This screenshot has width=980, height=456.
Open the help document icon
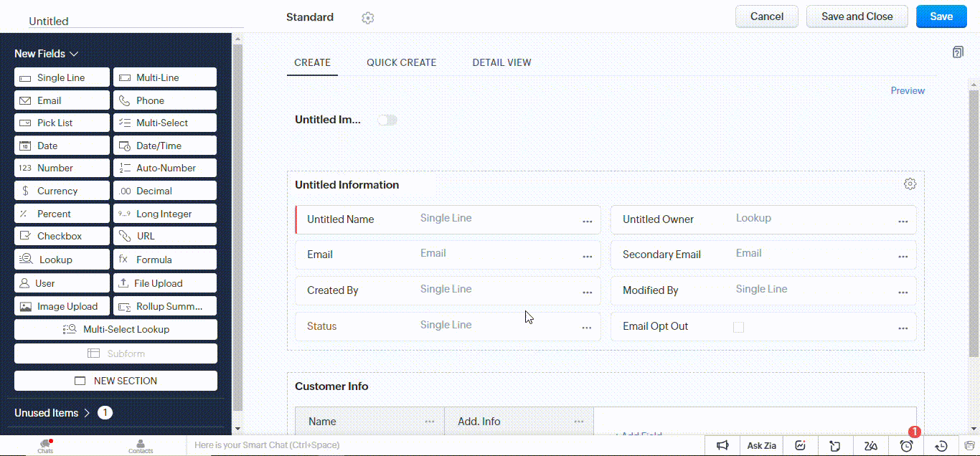[x=958, y=52]
